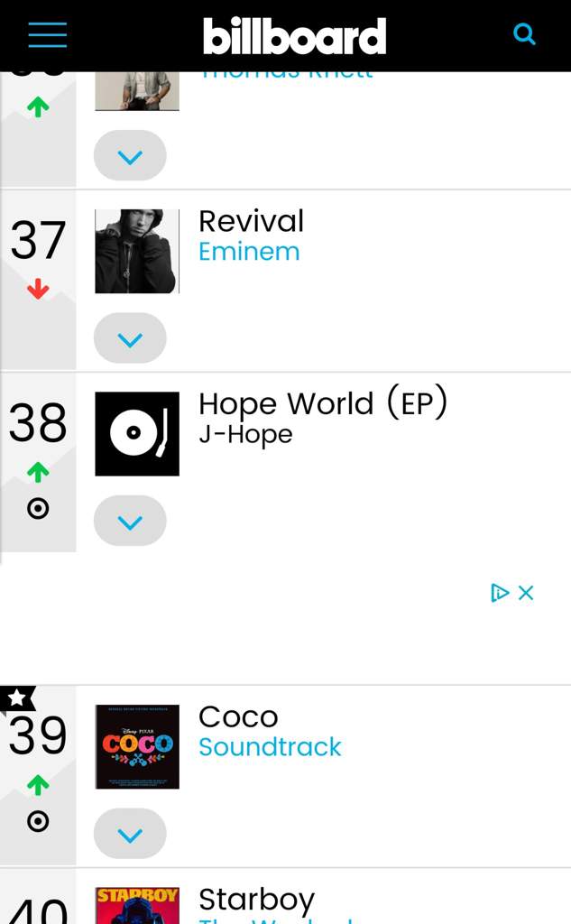Expand details for Thomas Rhett entry
571x924 pixels.
coord(130,155)
